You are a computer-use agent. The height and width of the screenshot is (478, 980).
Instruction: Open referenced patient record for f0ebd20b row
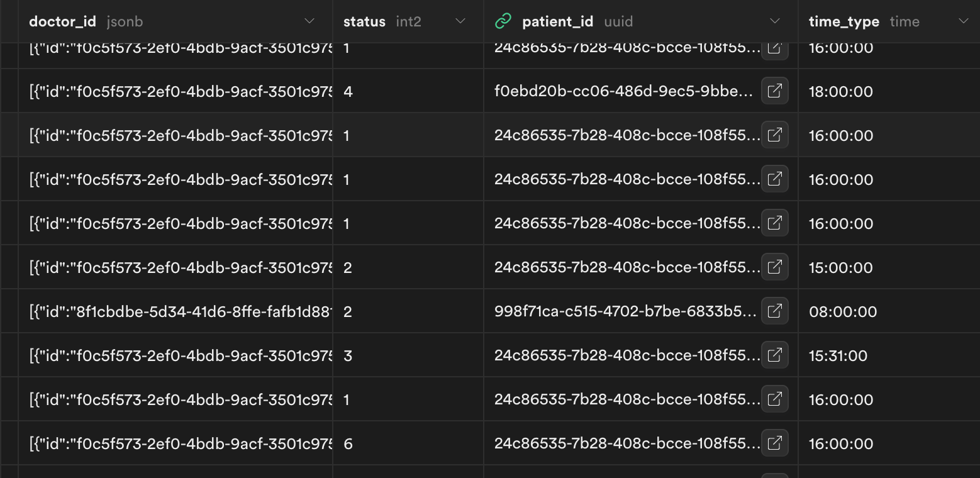(x=774, y=91)
